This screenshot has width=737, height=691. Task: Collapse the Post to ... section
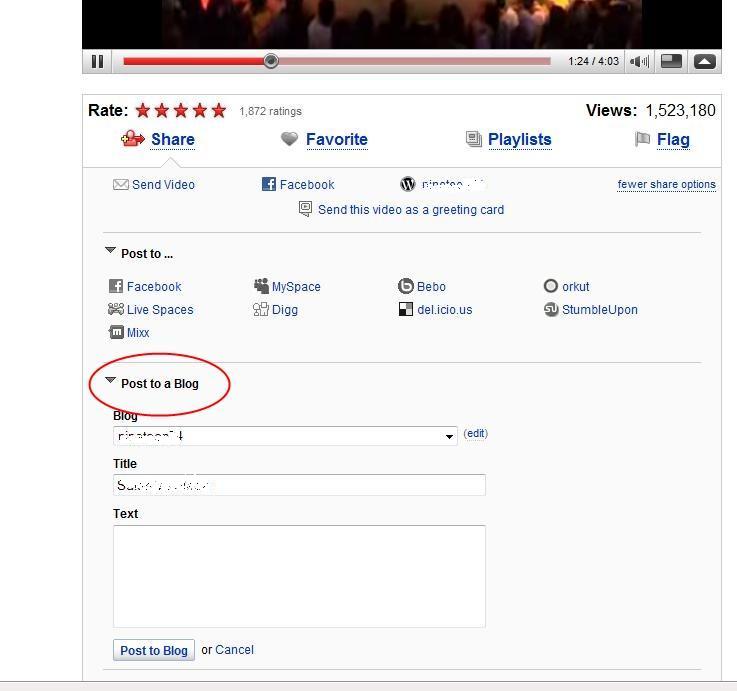point(110,252)
